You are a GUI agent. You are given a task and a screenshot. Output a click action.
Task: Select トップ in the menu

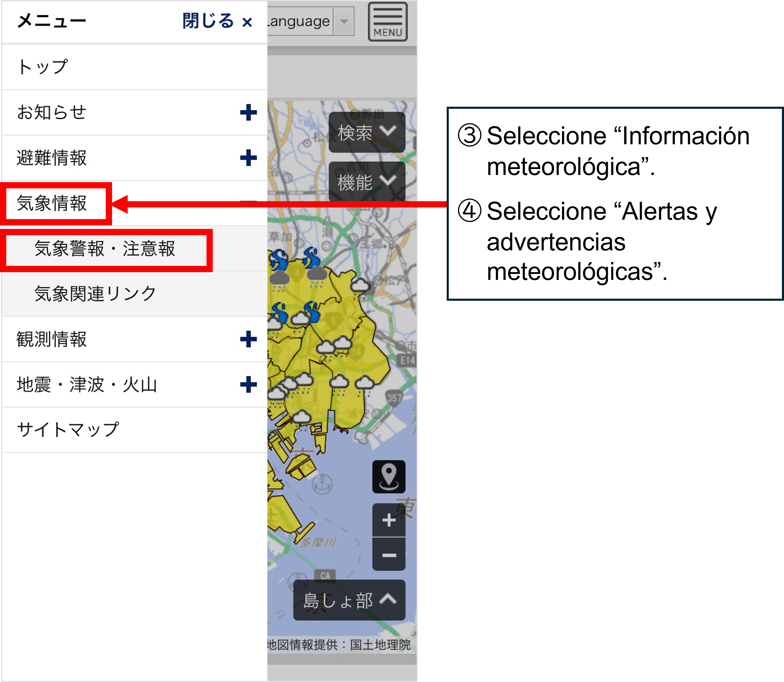tap(43, 67)
